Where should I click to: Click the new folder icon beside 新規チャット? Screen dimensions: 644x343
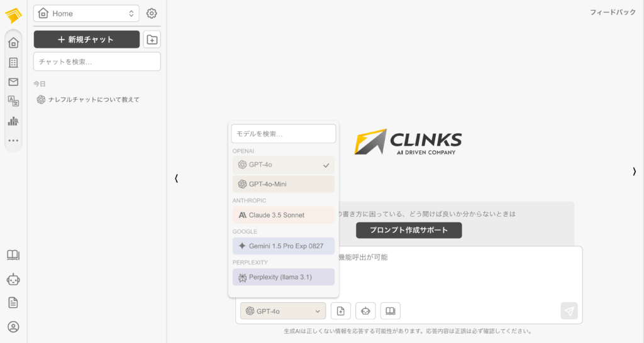[x=152, y=40]
